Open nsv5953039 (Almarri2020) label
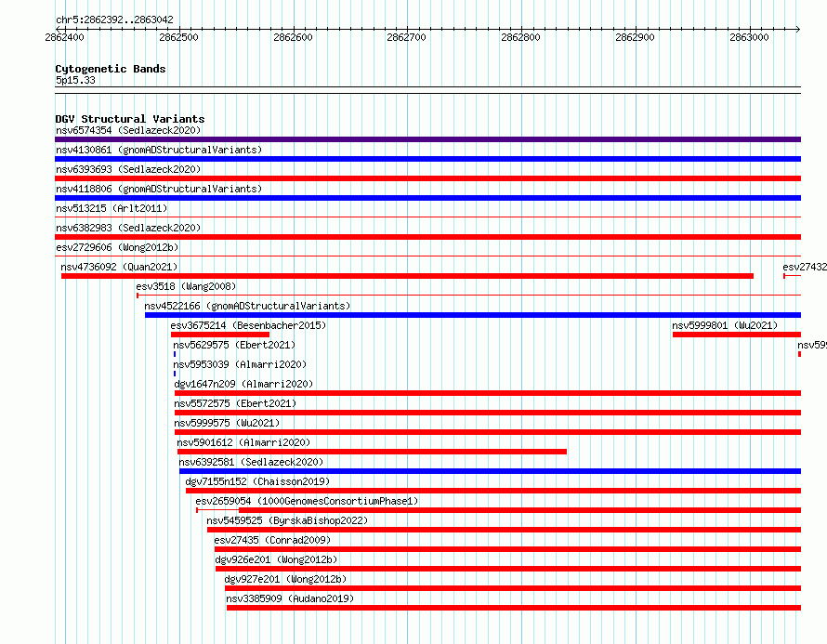Screen dimensions: 827x644 pyautogui.click(x=240, y=364)
